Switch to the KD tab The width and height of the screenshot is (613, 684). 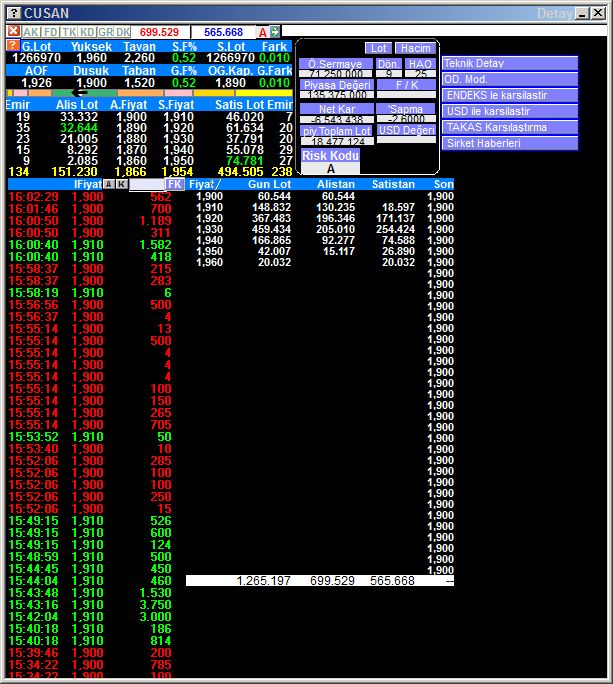coord(87,32)
